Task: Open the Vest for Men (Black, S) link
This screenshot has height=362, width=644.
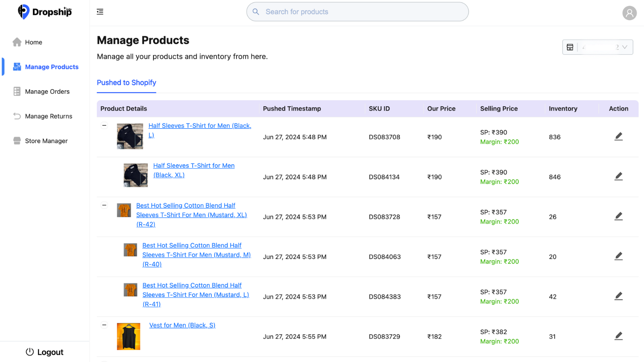Action: (182, 325)
